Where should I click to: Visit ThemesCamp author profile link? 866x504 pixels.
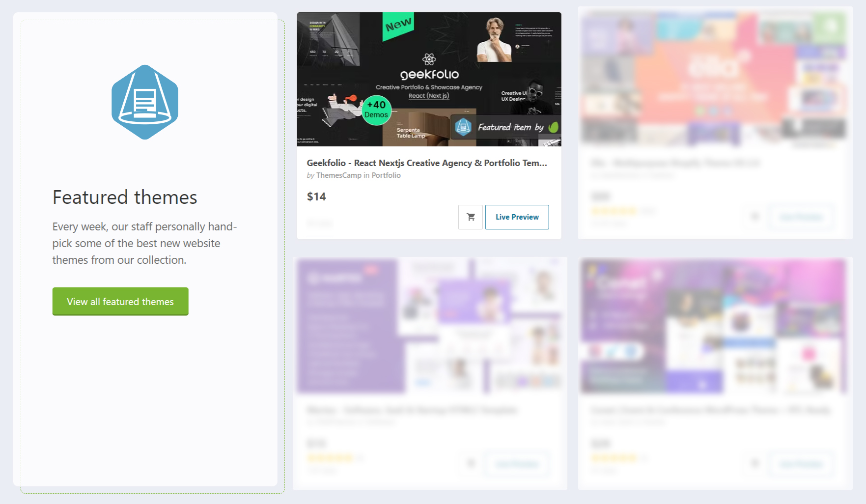tap(338, 175)
